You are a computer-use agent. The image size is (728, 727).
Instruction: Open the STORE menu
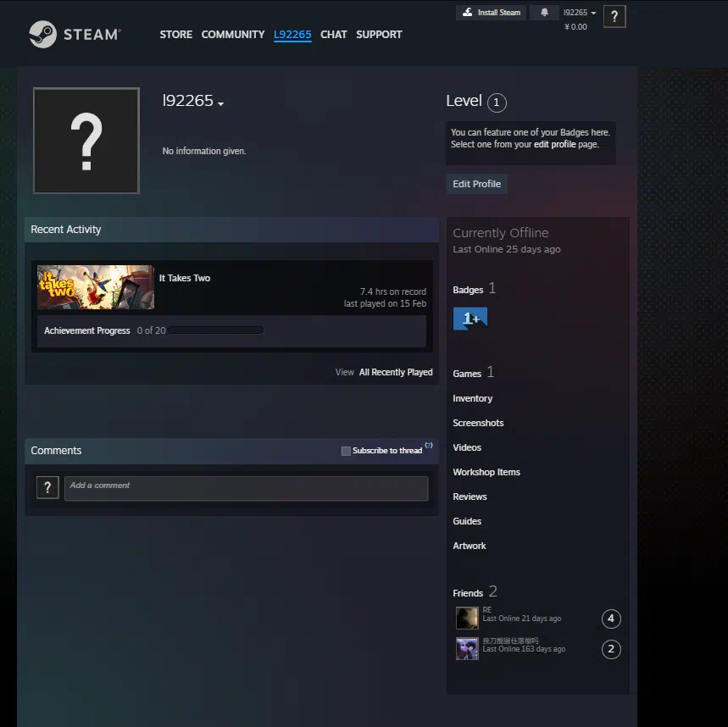coord(176,35)
